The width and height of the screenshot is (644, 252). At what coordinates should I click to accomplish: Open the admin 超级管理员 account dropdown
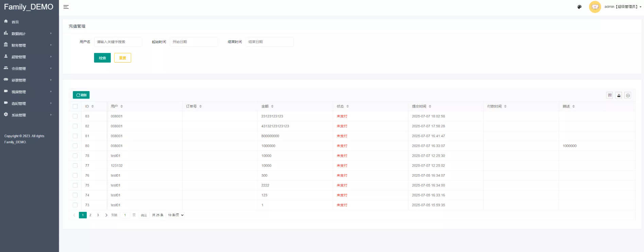(623, 7)
